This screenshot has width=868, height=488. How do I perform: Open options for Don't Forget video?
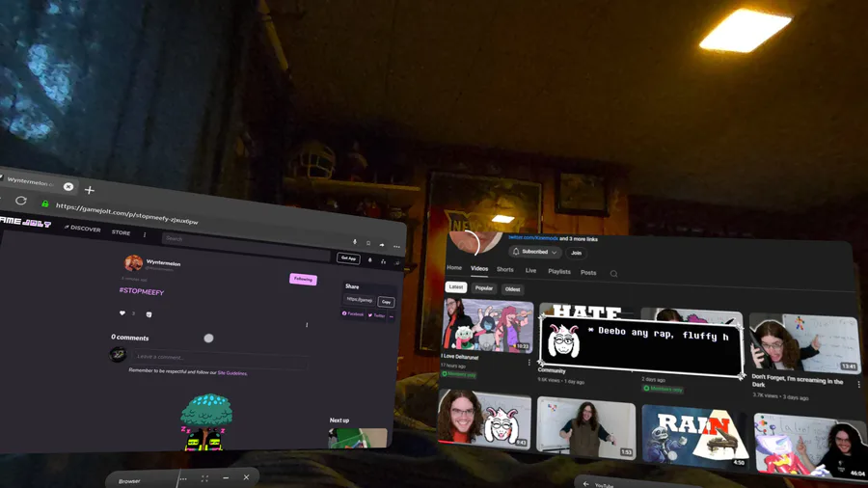(858, 384)
